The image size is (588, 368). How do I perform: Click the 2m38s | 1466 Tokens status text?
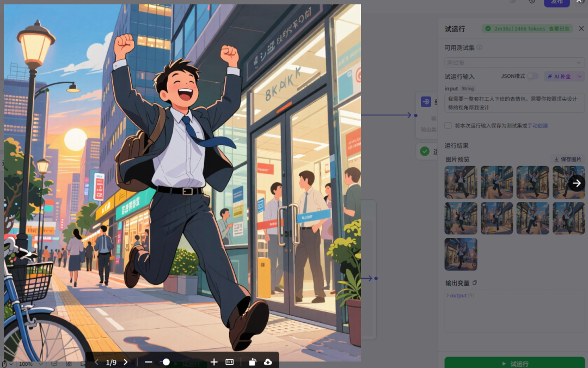click(519, 28)
